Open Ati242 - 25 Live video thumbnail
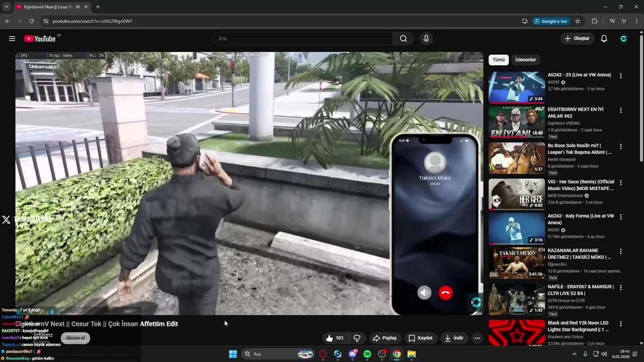 (x=517, y=87)
